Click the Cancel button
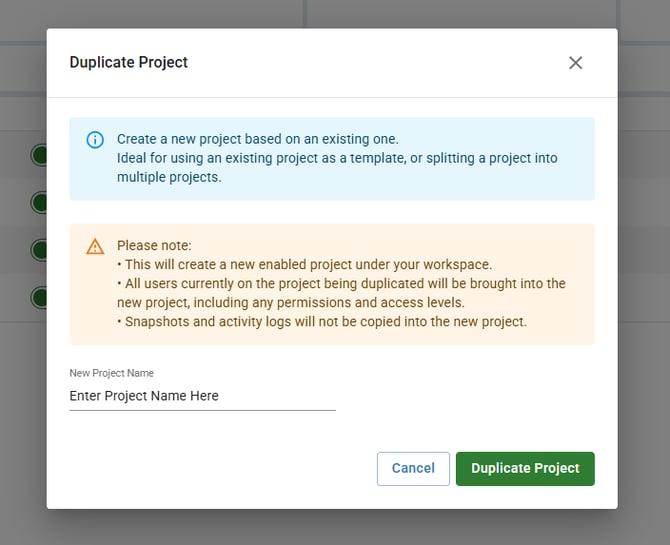The height and width of the screenshot is (545, 670). [413, 468]
